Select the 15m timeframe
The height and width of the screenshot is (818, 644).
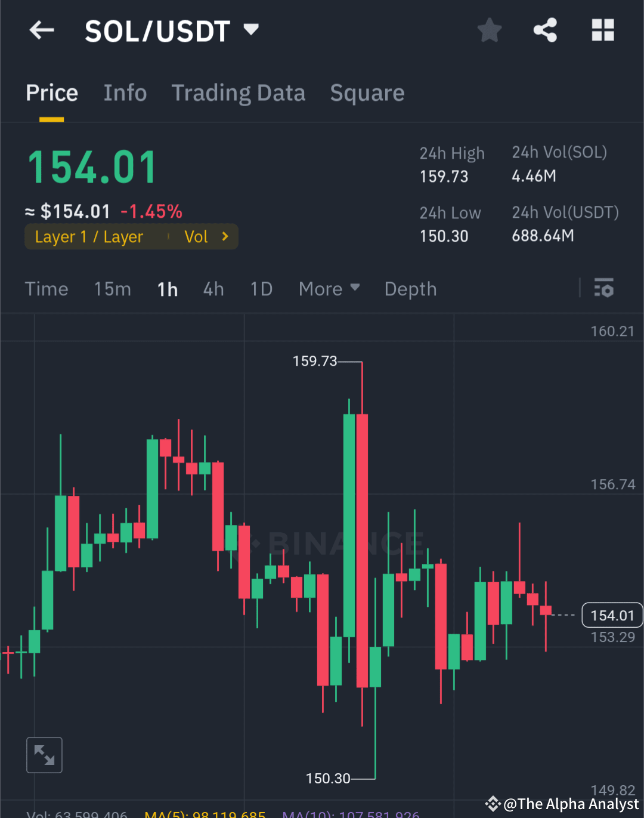pos(112,289)
